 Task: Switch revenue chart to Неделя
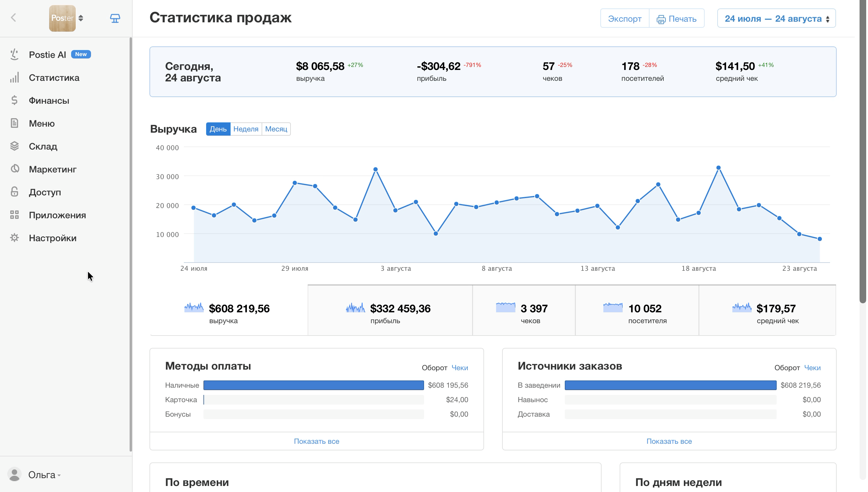tap(246, 129)
